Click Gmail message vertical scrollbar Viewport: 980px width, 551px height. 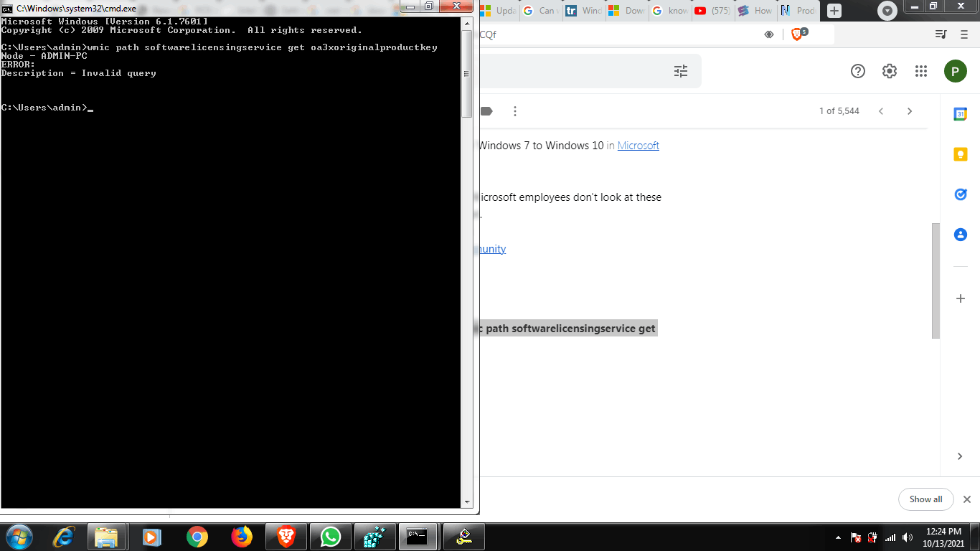point(936,281)
